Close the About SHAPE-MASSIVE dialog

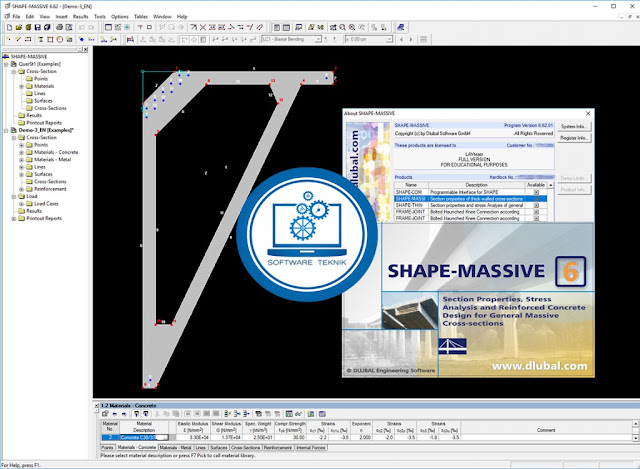pos(588,113)
